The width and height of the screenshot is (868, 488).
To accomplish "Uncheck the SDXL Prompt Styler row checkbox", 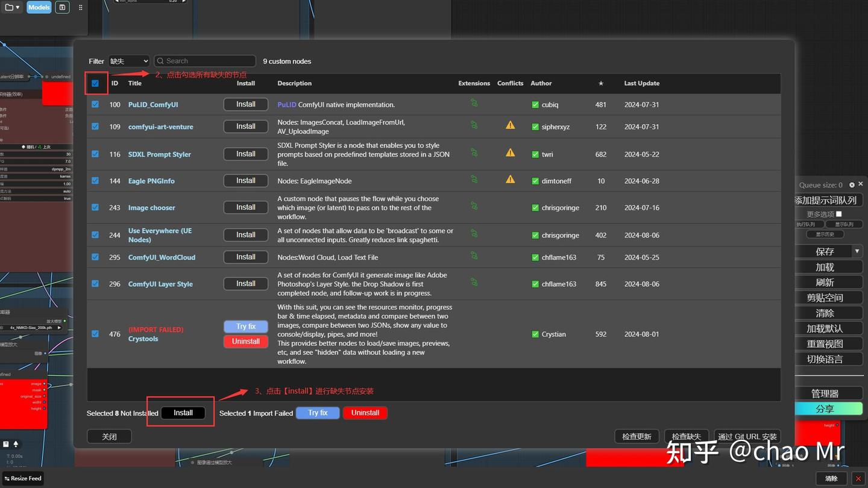I will point(95,154).
